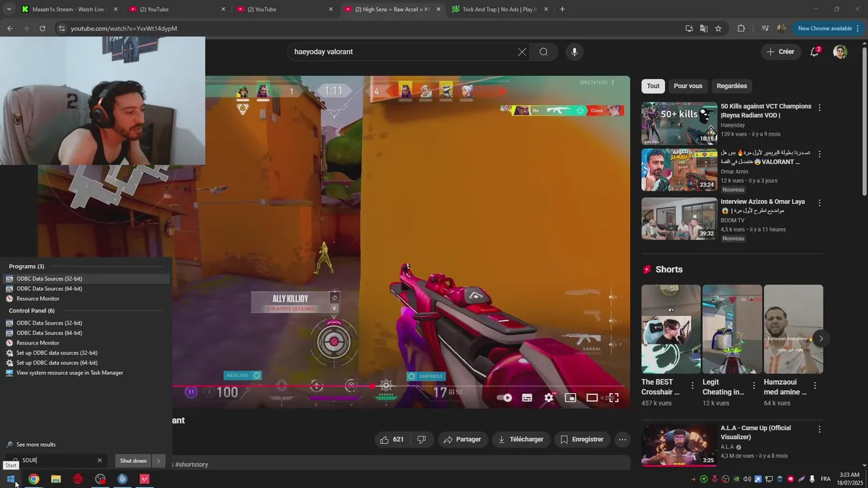Open Chrome from the taskbar

click(33, 479)
